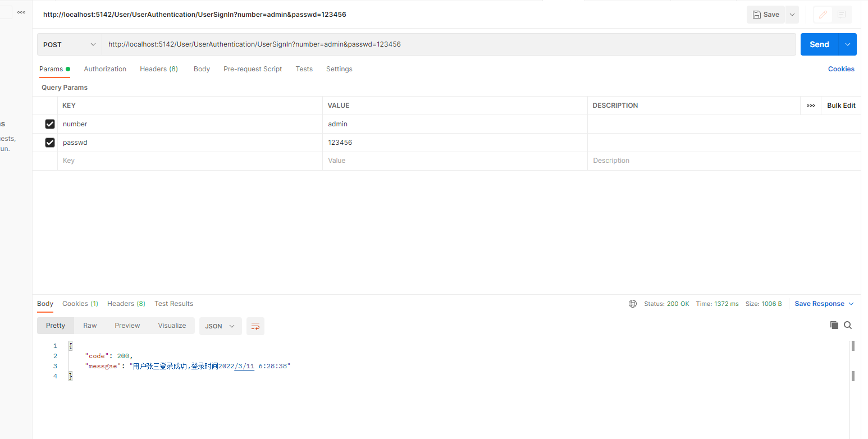This screenshot has height=439, width=868.
Task: Copy the response body using the copy icon
Action: point(834,325)
